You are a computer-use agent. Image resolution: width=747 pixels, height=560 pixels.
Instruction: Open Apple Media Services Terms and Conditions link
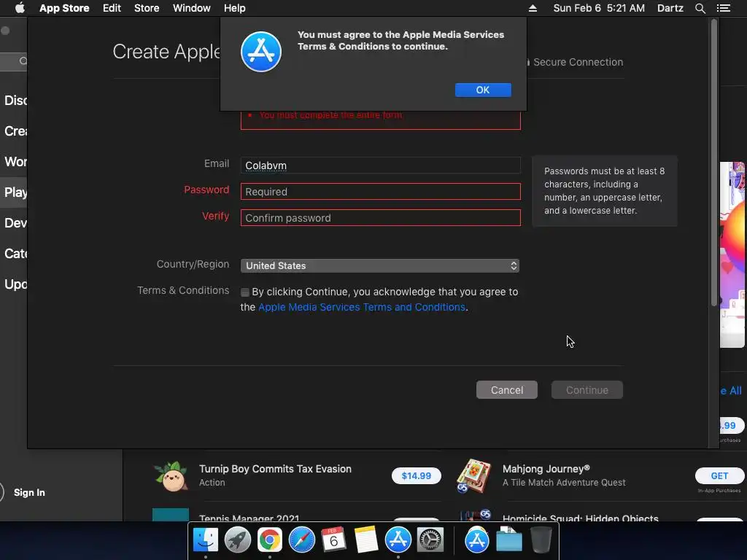362,307
